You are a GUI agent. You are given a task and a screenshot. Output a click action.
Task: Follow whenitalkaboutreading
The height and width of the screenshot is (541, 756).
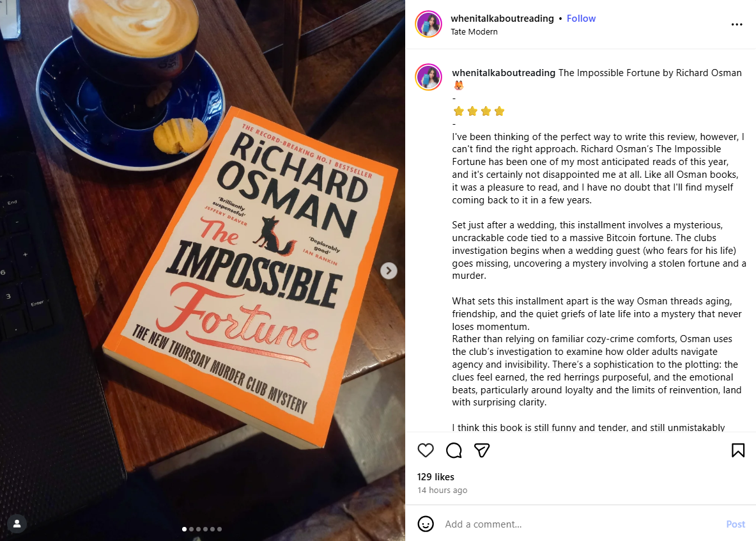point(581,19)
